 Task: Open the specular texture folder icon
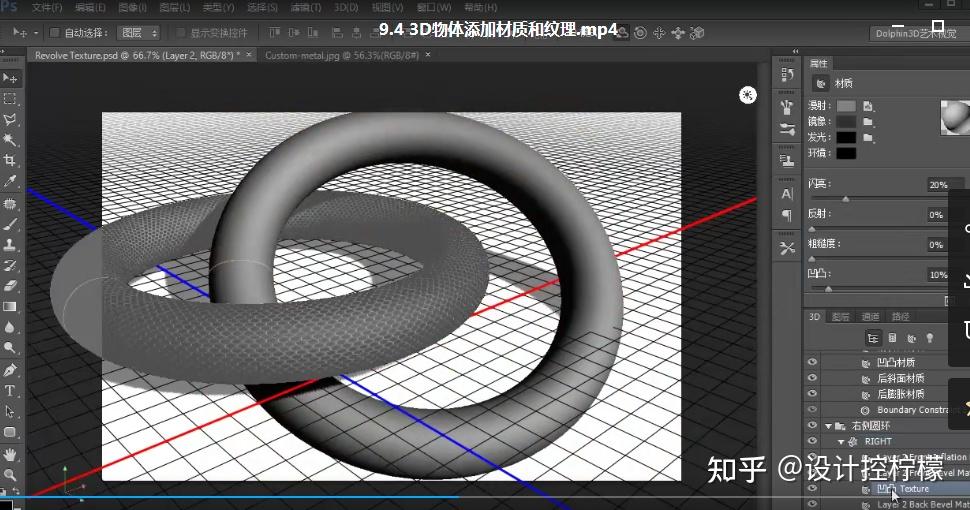[x=868, y=122]
